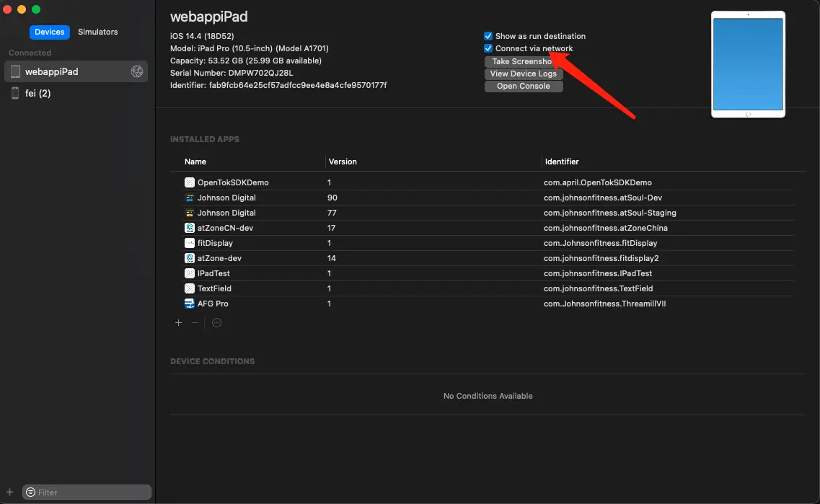Focus the Filter search field
Viewport: 820px width, 504px height.
coord(87,492)
